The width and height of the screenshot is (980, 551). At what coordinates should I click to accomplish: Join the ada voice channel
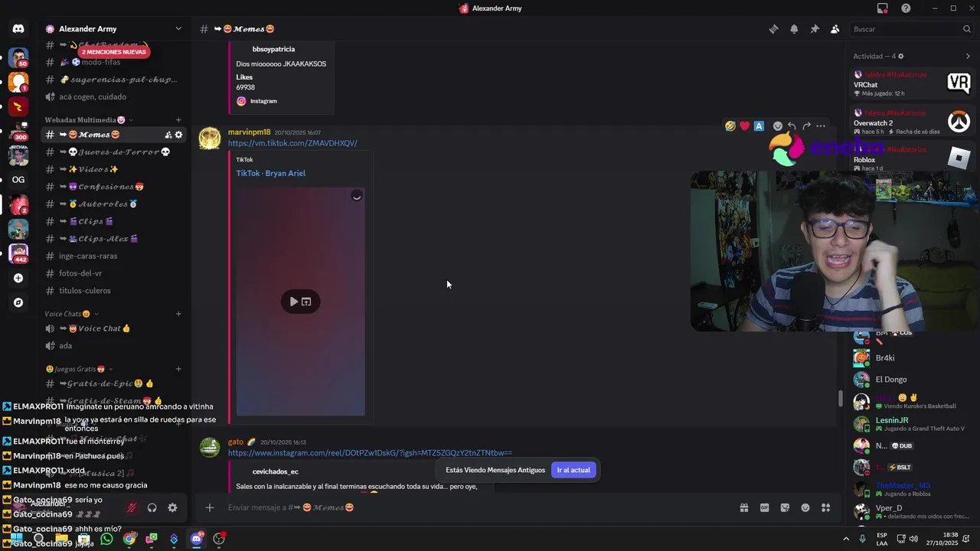click(x=115, y=346)
